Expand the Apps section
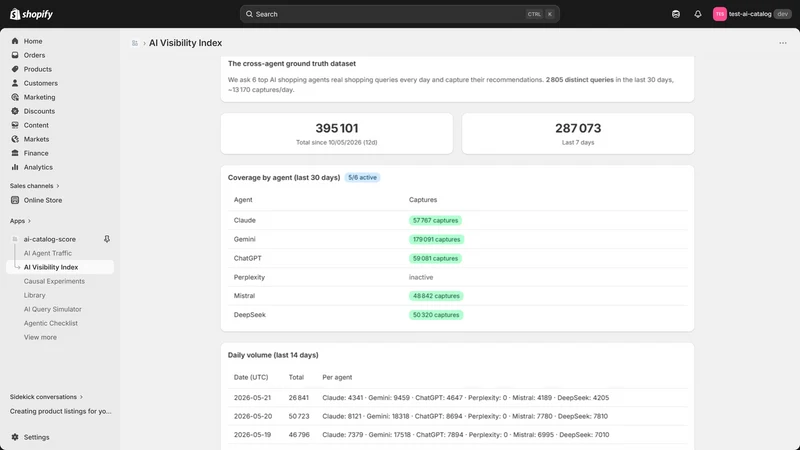800x450 pixels. [x=20, y=221]
